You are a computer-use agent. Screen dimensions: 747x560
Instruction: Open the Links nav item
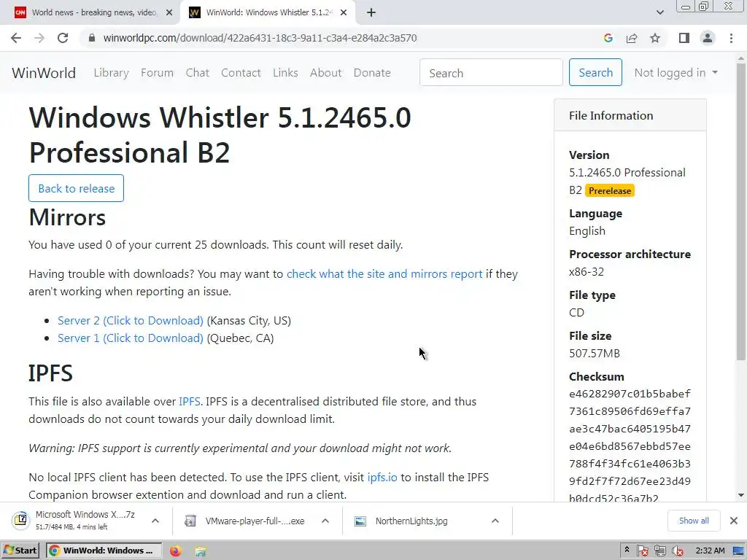[x=285, y=73]
